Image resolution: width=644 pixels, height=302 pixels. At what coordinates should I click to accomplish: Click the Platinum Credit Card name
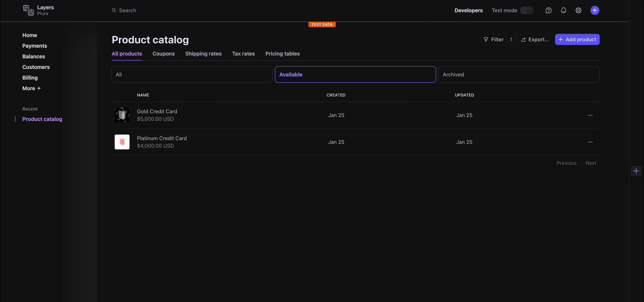pyautogui.click(x=162, y=138)
